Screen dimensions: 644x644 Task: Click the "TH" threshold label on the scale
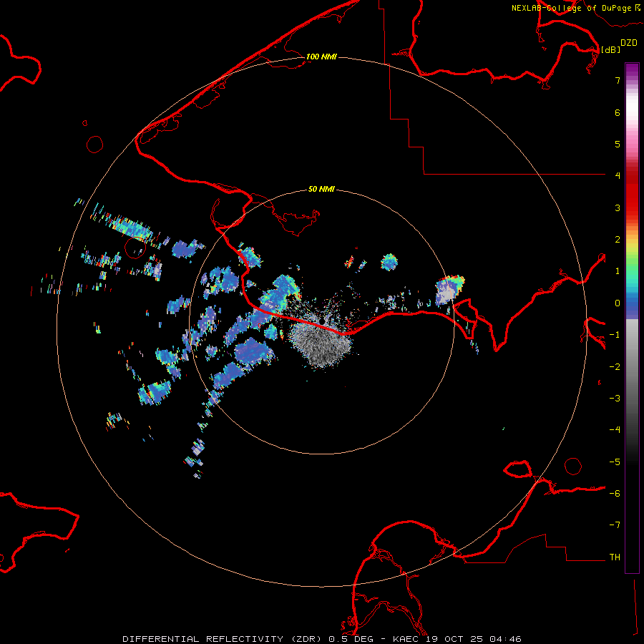click(x=615, y=557)
